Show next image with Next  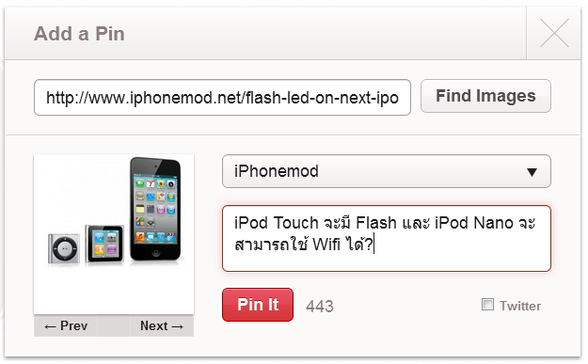pos(162,325)
